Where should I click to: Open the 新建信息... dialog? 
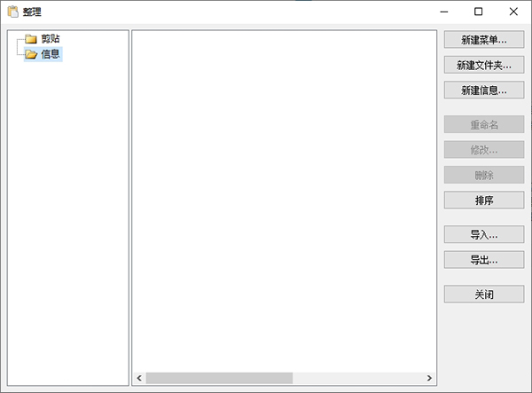click(484, 90)
